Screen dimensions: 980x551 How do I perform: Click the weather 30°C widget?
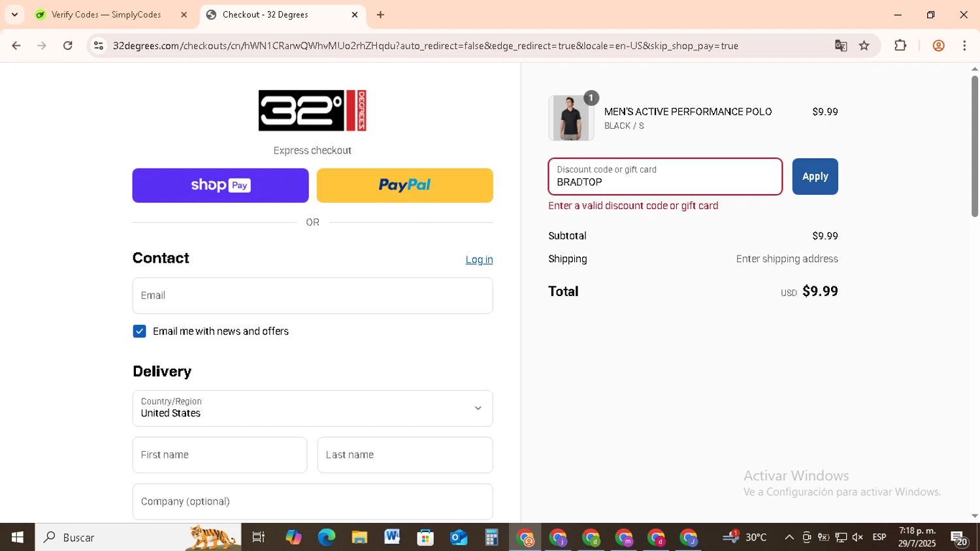pos(745,537)
